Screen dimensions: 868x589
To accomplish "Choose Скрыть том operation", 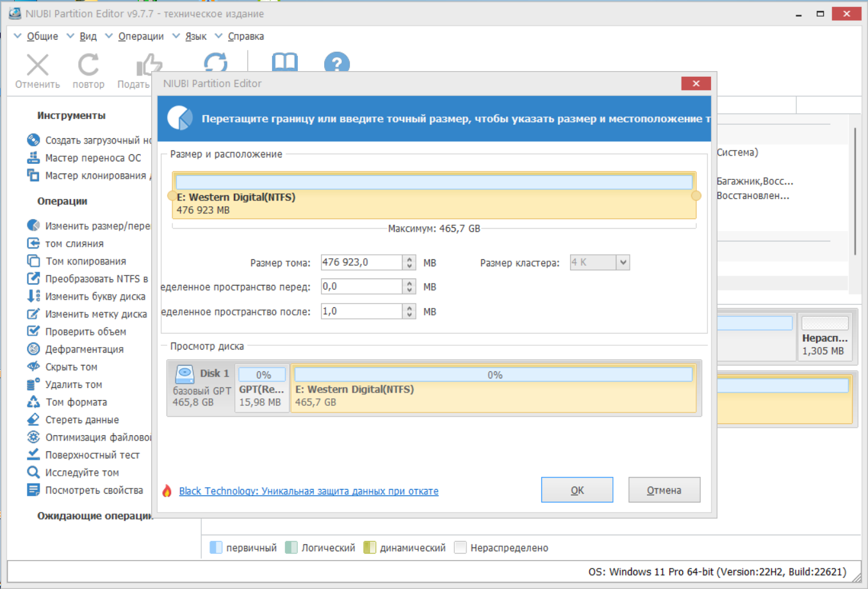I will (71, 367).
